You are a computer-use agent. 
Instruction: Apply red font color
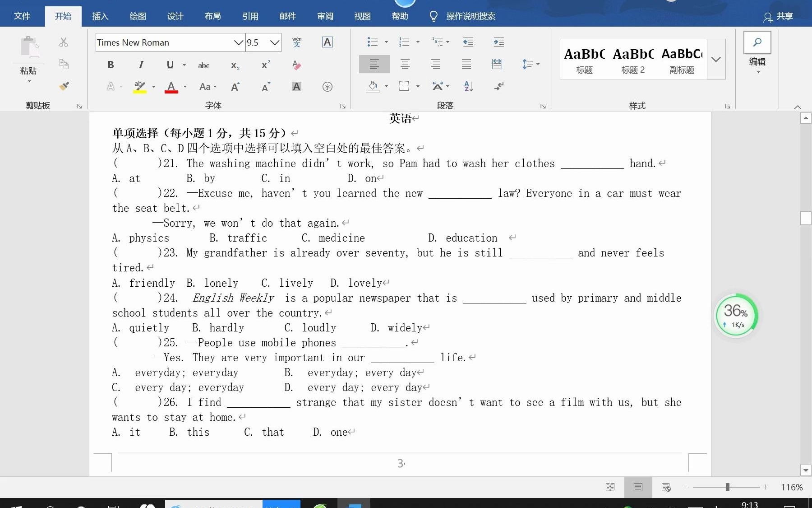(x=171, y=87)
